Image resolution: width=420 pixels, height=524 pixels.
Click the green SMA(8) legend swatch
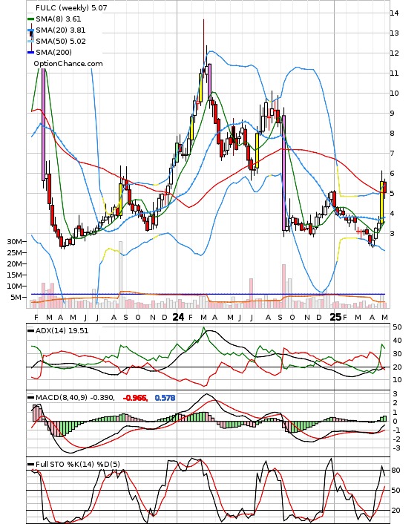pos(30,19)
